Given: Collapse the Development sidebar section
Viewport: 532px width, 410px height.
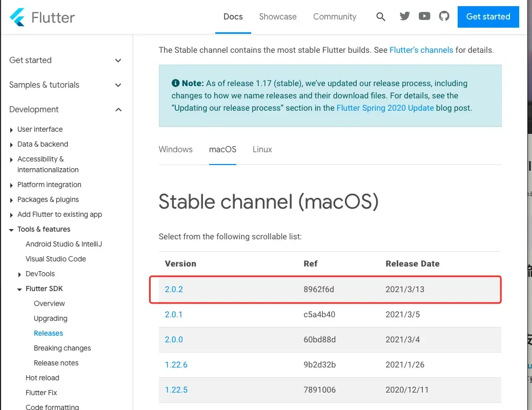Looking at the screenshot, I should point(118,110).
